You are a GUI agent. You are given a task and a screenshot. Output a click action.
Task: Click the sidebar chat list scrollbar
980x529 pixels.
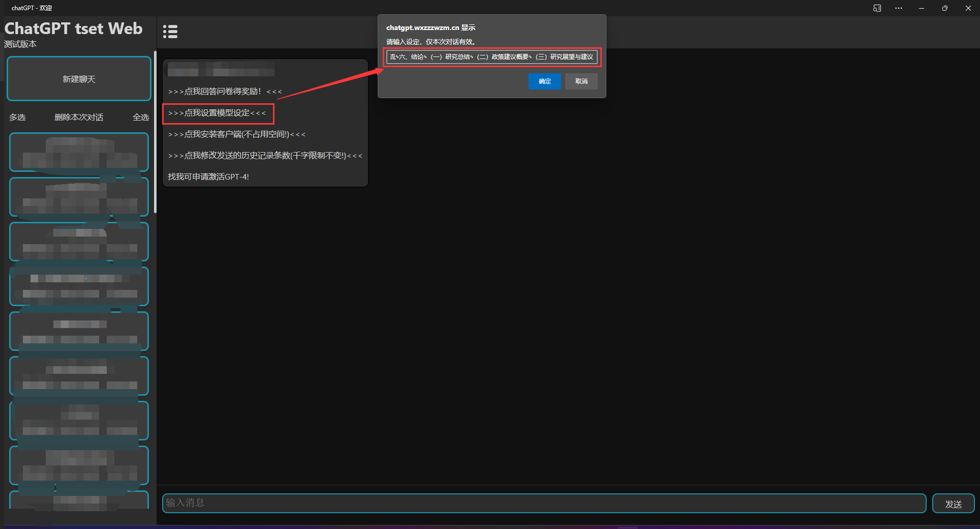click(x=155, y=132)
